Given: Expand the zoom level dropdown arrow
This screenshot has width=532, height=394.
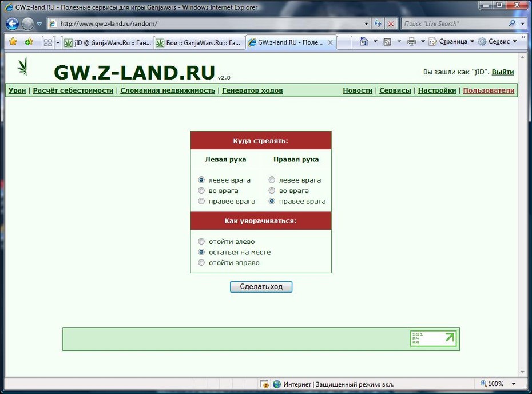Looking at the screenshot, I should point(514,384).
